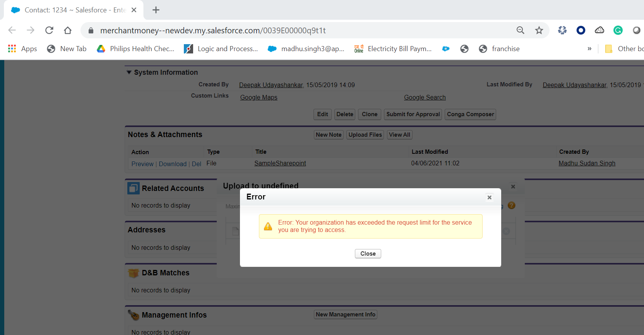644x335 pixels.
Task: Open the zoom magnifier icon in address bar
Action: (x=521, y=30)
